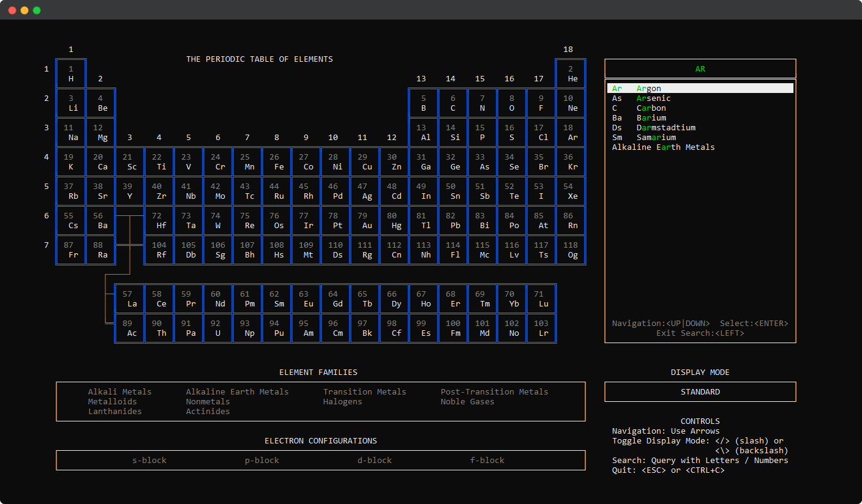
Task: Click the s-block configuration label
Action: coord(149,460)
